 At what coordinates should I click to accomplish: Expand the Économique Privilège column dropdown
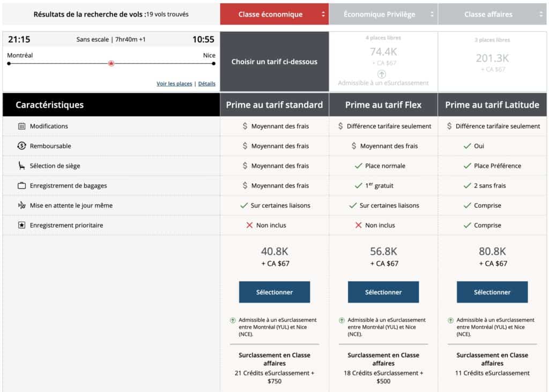tap(432, 14)
